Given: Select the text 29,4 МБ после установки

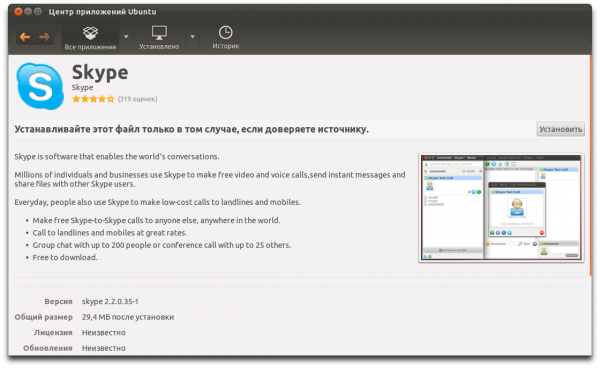Looking at the screenshot, I should coord(128,317).
